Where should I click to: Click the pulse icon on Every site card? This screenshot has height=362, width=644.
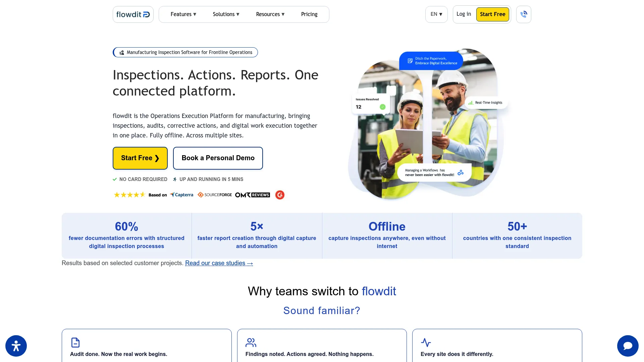click(x=426, y=343)
